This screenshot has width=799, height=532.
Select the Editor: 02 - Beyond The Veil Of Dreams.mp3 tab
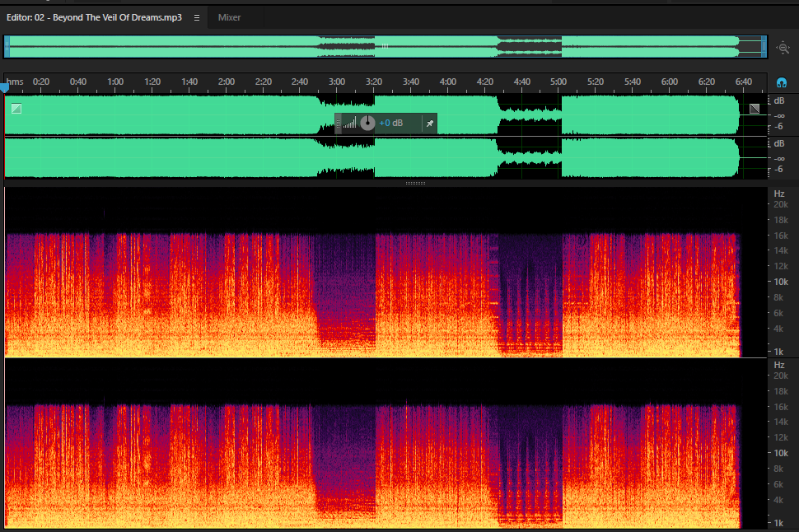coord(94,17)
